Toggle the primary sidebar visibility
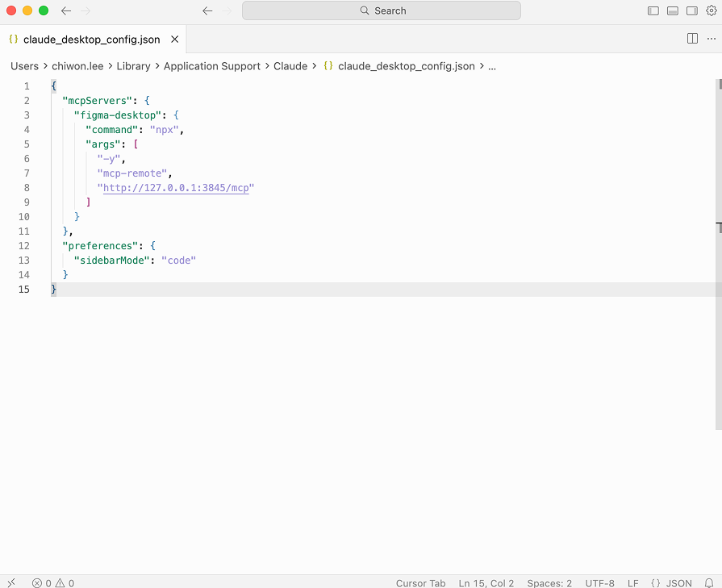Viewport: 722px width, 588px height. tap(653, 10)
